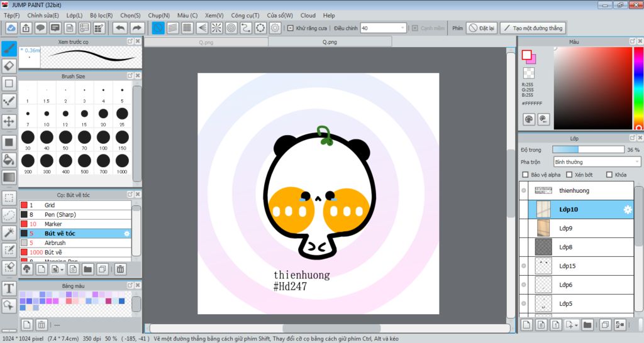Select brush size 100
644x343 pixels.
[x=103, y=140]
